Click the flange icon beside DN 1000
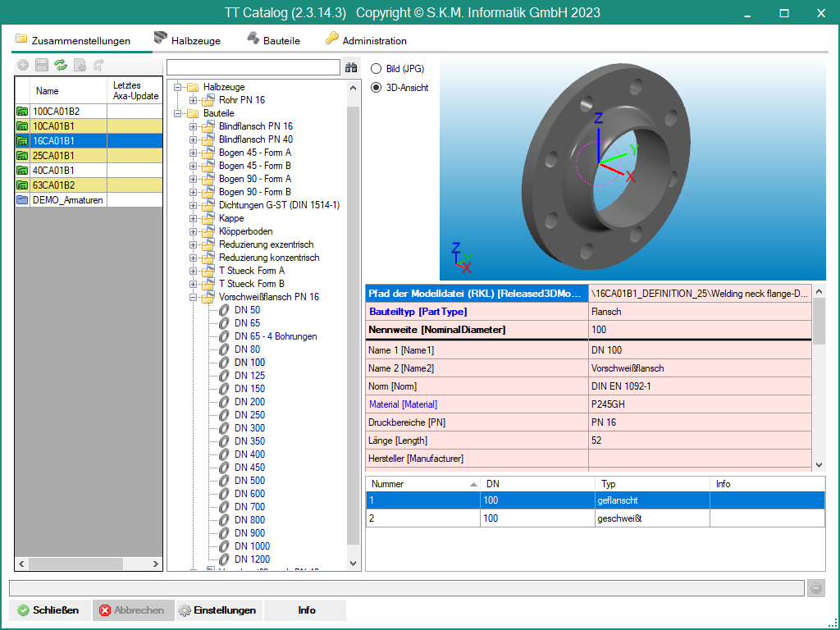Screen dimensions: 840x630 coord(224,546)
